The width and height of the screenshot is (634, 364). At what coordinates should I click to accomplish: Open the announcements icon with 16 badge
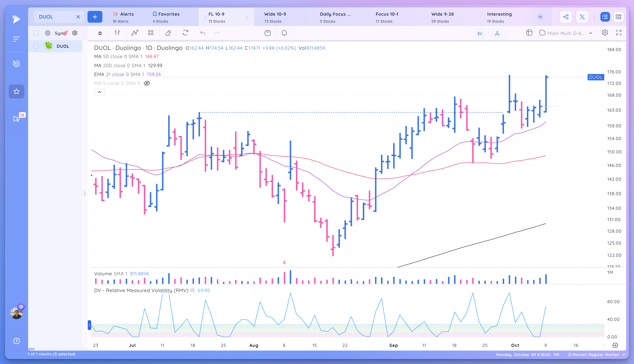click(17, 119)
